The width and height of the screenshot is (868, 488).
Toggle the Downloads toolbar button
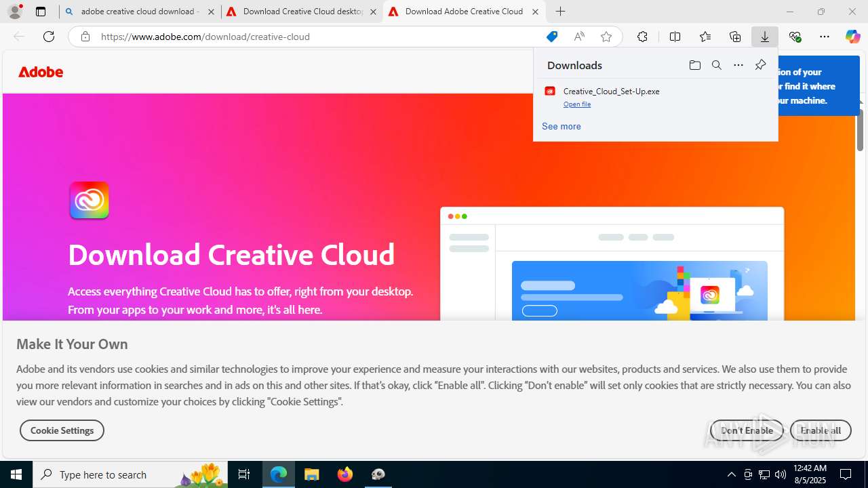[765, 37]
